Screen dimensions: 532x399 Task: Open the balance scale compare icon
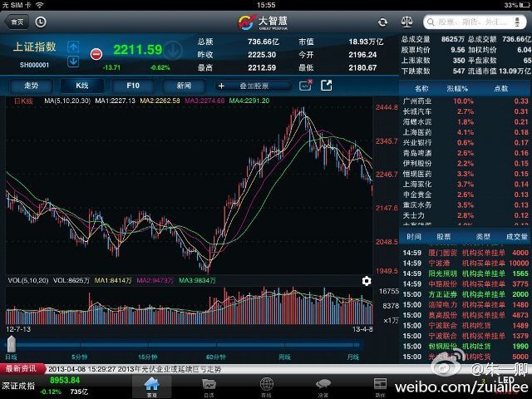tap(406, 22)
